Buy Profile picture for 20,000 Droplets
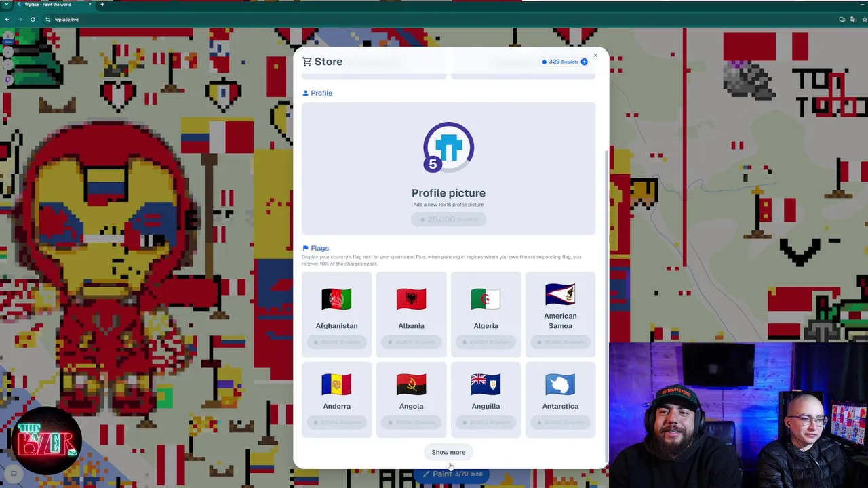This screenshot has height=488, width=868. (x=448, y=219)
